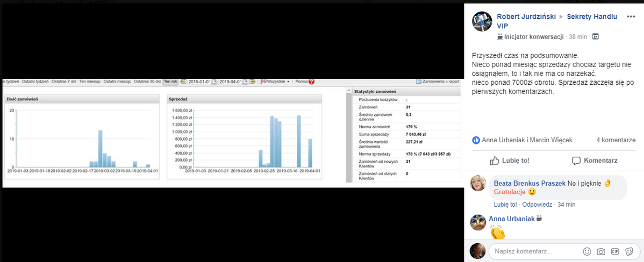The width and height of the screenshot is (644, 262).
Task: Open the sticker picker icon
Action: [628, 251]
